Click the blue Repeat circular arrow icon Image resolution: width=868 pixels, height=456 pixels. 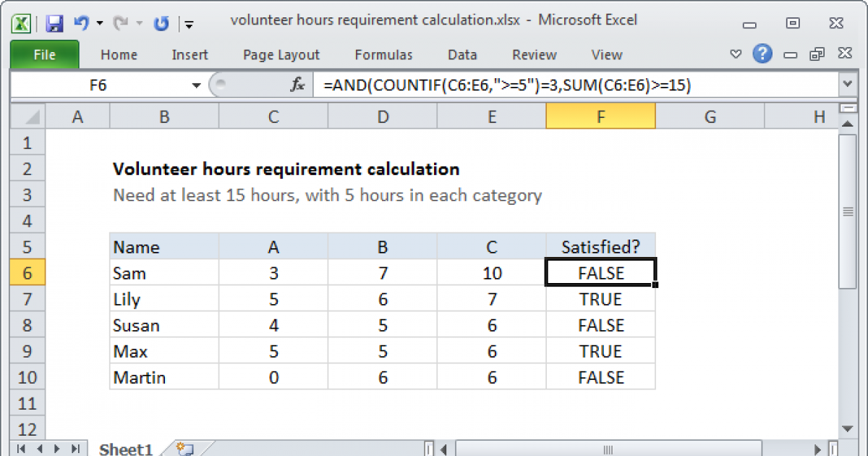pyautogui.click(x=161, y=23)
